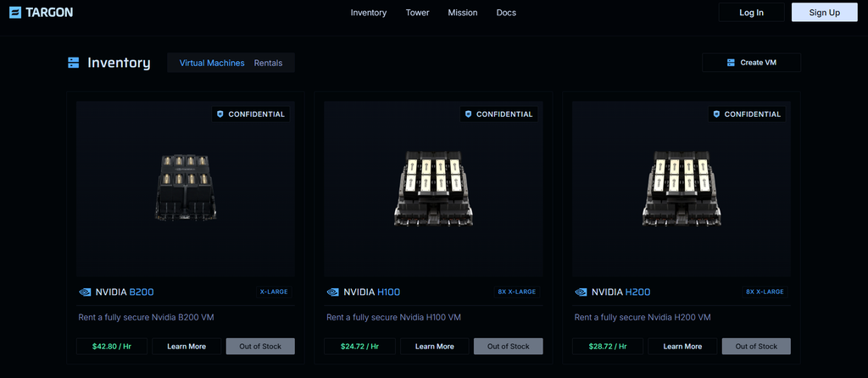Click the $24.72 / Hr price
Screen dimensions: 868x378
pyautogui.click(x=359, y=347)
